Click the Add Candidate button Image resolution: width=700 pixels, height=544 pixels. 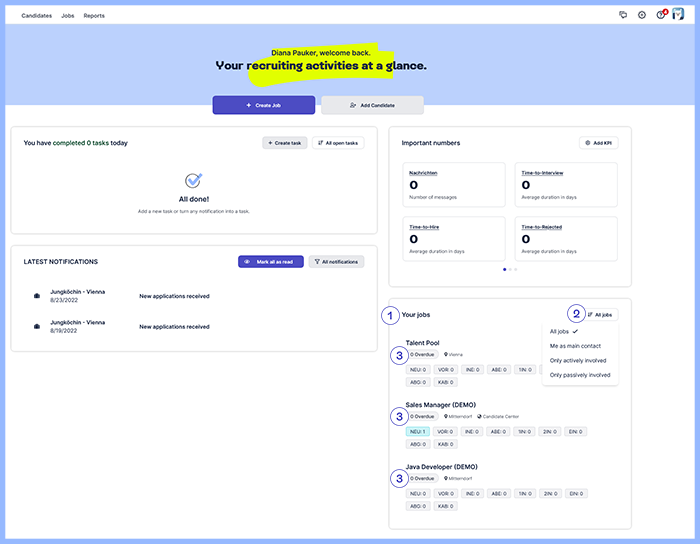372,105
